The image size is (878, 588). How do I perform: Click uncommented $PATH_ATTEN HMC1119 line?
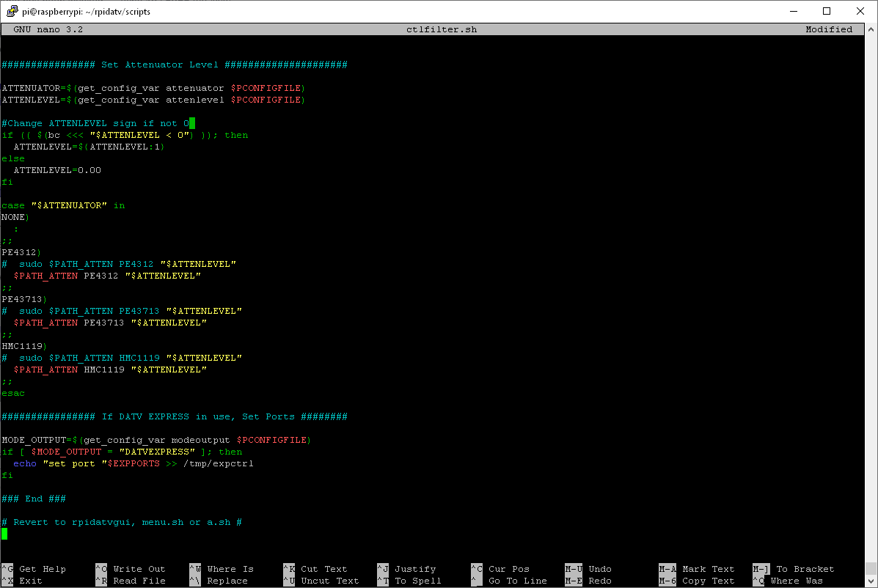110,370
